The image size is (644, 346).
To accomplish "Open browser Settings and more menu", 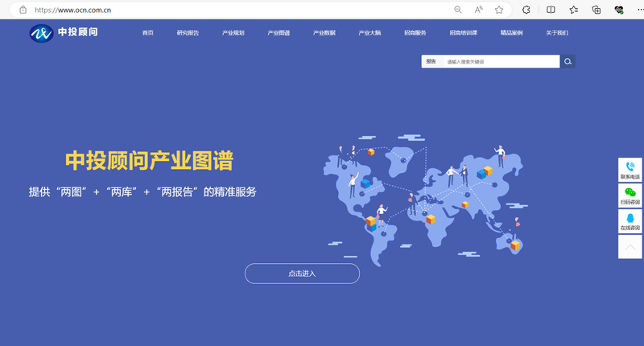I will [640, 10].
